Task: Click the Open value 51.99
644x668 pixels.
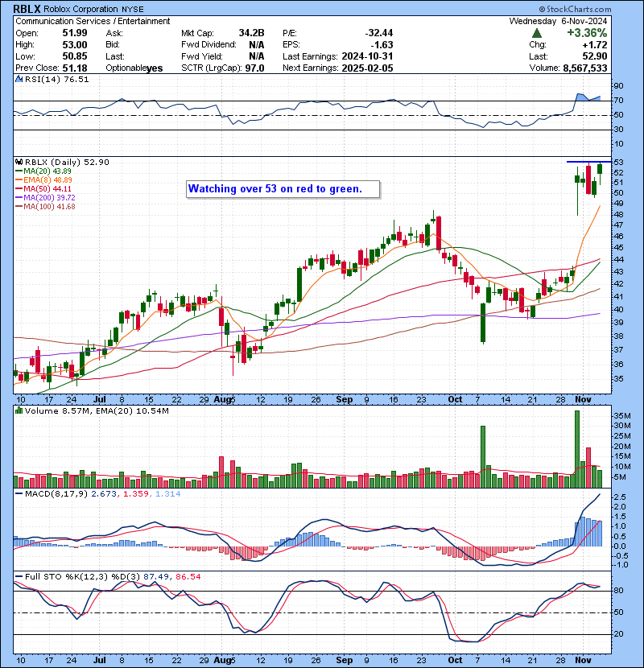Action: (75, 33)
